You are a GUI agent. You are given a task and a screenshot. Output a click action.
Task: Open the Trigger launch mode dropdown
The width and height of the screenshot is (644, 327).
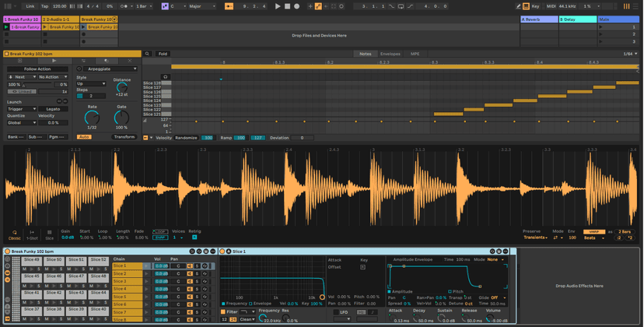[22, 109]
